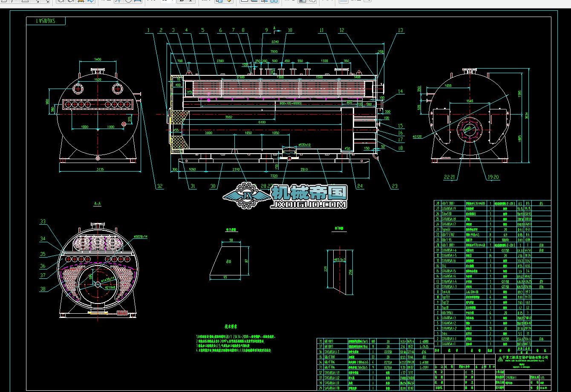571x392 pixels.
Task: Select the 7920 dimension text
Action: 274,52
